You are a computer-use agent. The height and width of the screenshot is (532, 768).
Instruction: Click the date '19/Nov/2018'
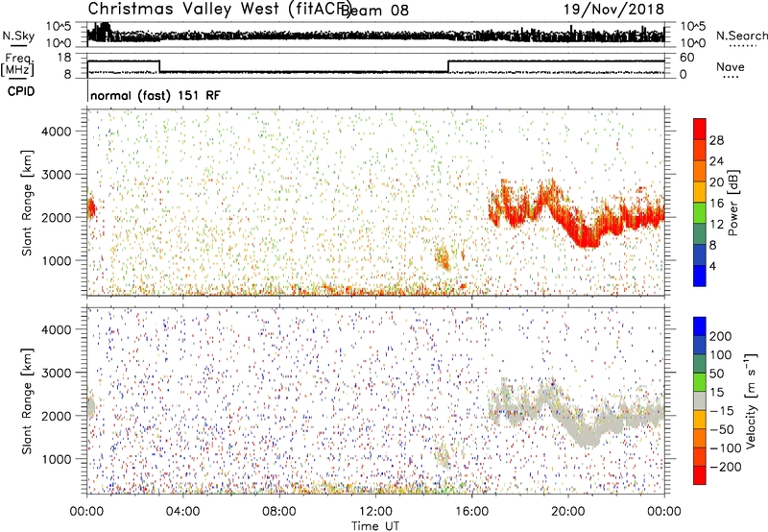pyautogui.click(x=613, y=9)
